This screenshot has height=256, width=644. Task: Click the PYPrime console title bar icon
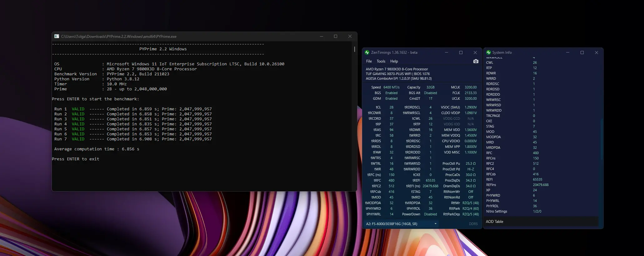pos(57,36)
